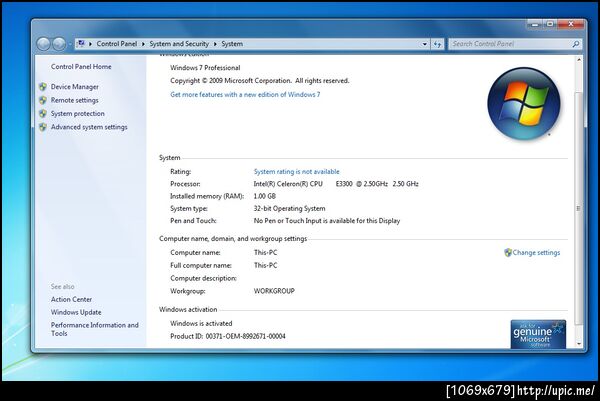
Task: Click the computer icon in address bar
Action: point(81,44)
